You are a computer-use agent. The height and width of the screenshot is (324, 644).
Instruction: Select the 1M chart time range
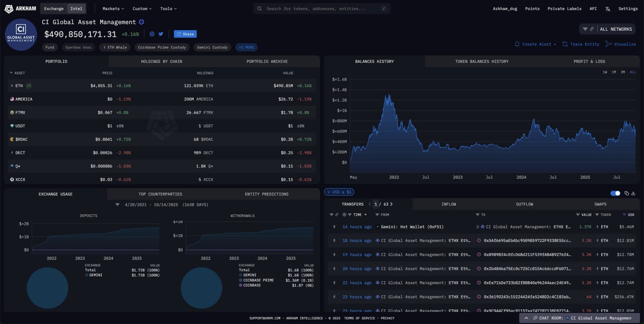(x=614, y=72)
